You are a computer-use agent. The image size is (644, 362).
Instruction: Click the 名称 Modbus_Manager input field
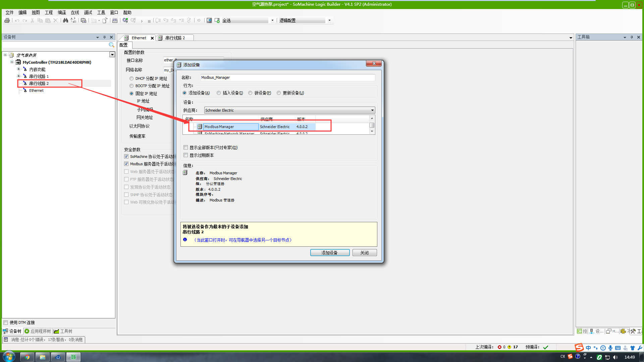click(x=287, y=77)
